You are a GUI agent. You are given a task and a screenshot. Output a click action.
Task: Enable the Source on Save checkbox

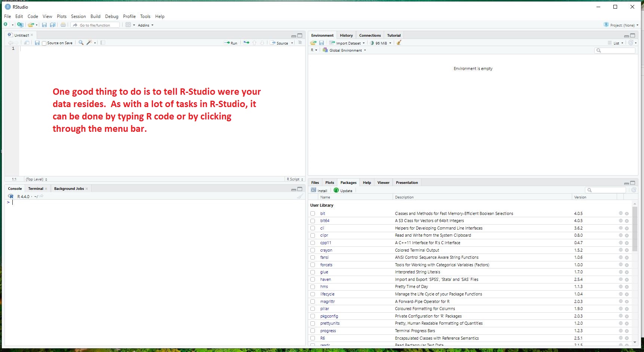[44, 43]
